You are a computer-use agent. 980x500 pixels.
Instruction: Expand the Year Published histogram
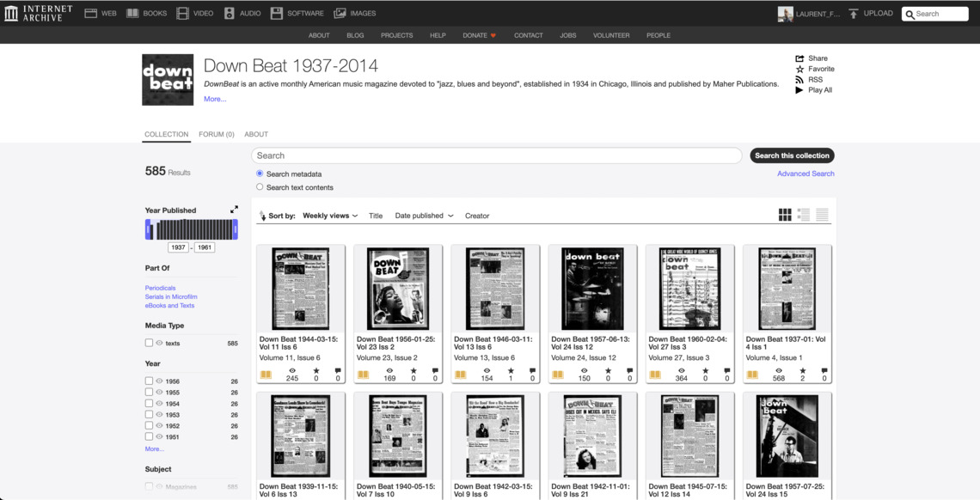[x=234, y=210]
